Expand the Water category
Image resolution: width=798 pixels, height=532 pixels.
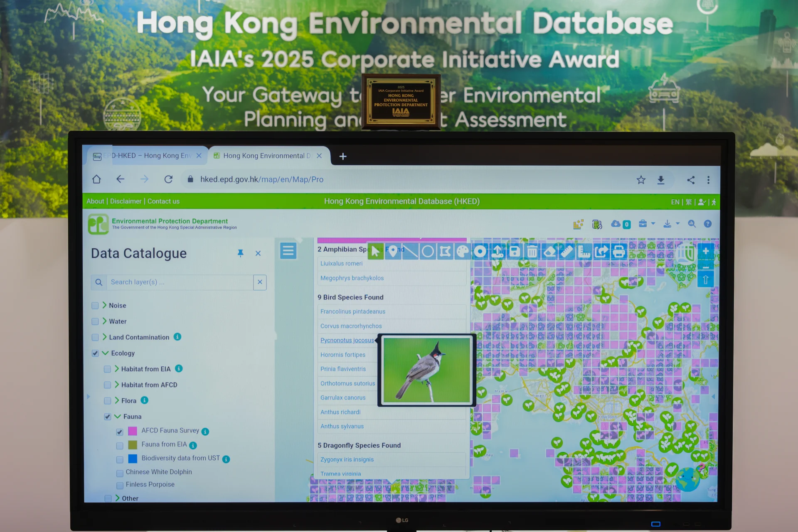tap(104, 321)
